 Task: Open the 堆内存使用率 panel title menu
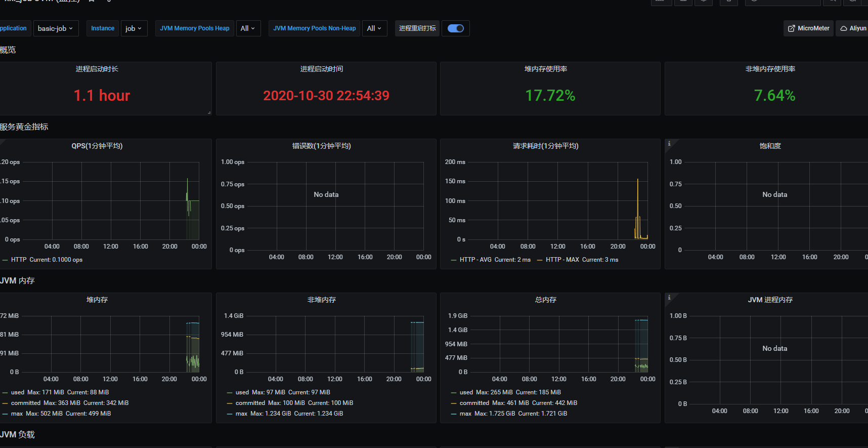click(546, 69)
